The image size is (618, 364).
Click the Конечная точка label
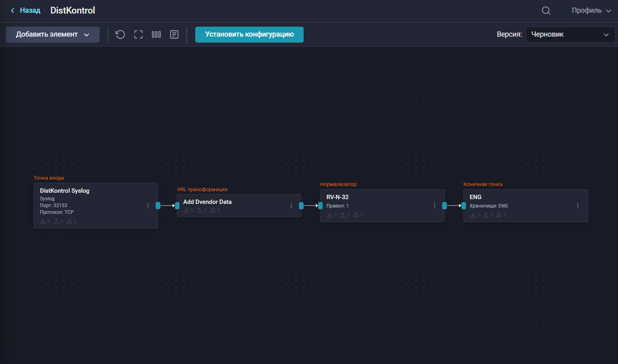click(x=483, y=184)
